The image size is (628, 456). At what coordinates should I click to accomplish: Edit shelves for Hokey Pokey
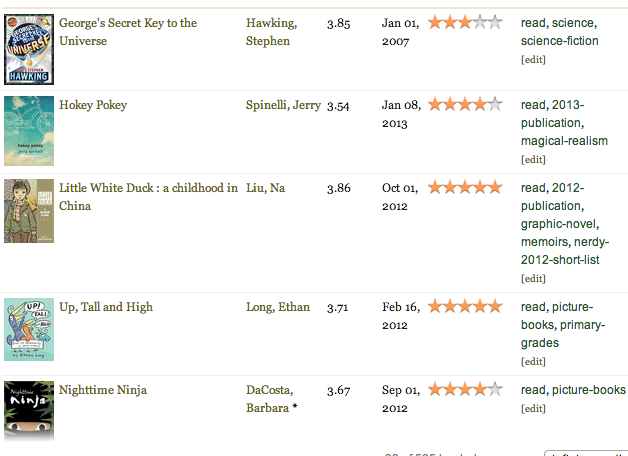point(533,160)
